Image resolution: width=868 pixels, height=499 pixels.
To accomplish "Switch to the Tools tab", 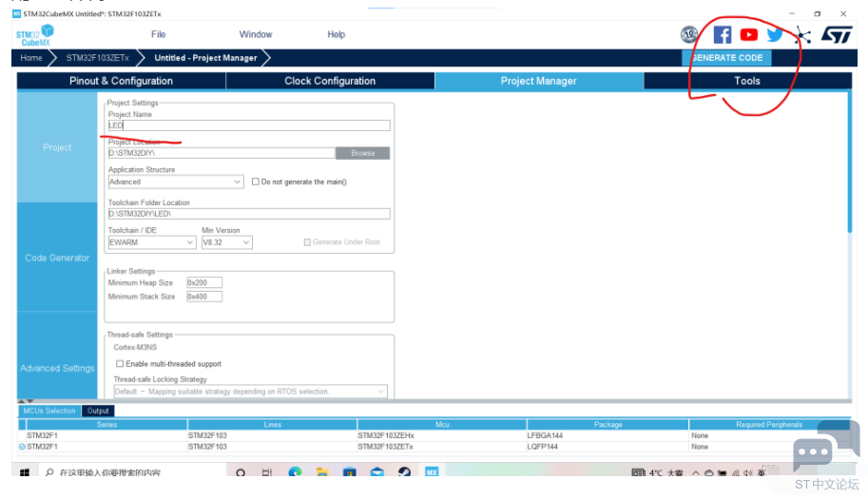I will coord(747,81).
